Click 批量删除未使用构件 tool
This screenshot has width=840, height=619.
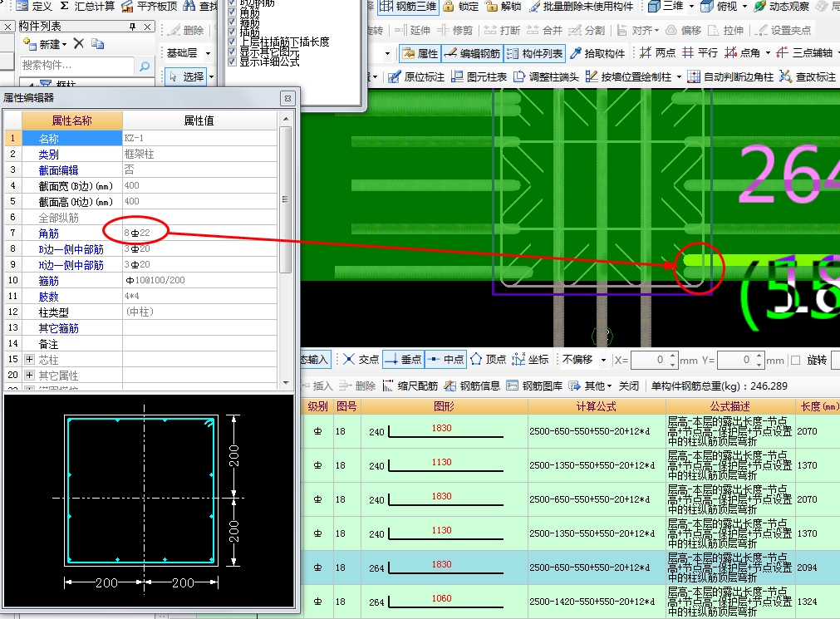pos(582,6)
